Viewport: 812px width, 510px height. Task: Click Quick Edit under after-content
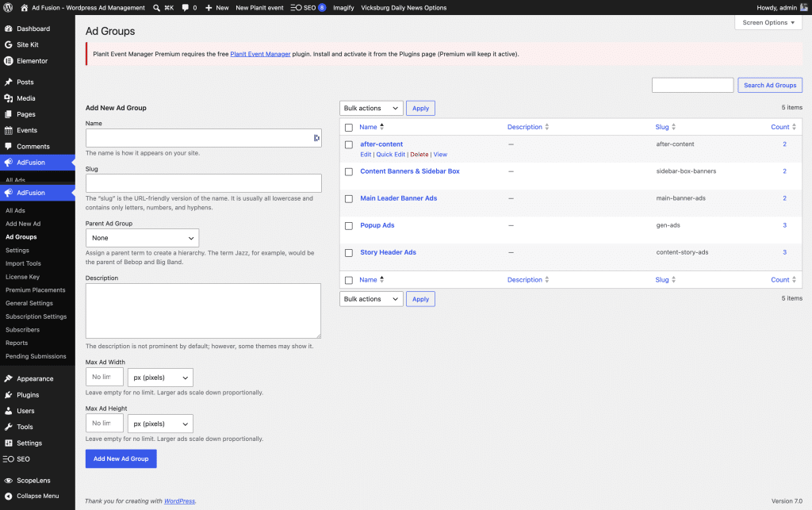[390, 155]
